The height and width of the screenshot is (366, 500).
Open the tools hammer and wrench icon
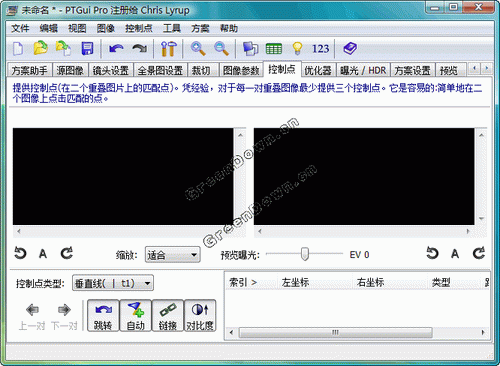[x=168, y=49]
